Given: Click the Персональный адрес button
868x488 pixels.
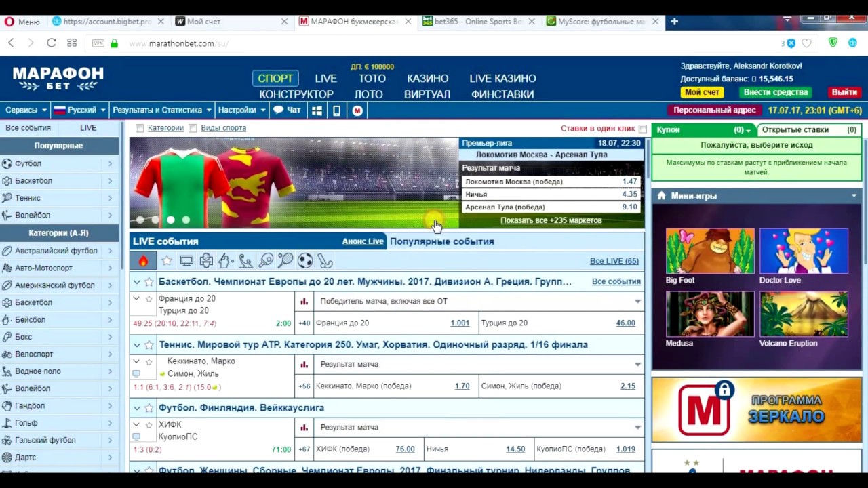Looking at the screenshot, I should [715, 110].
